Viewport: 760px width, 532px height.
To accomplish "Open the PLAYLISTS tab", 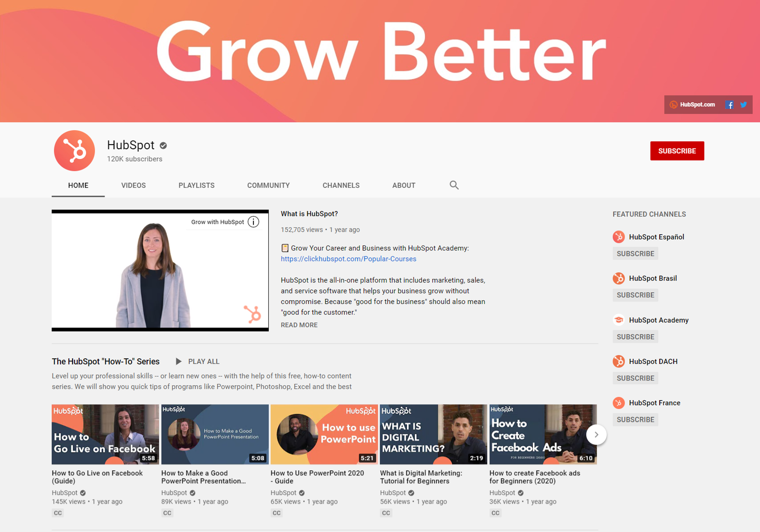I will (x=196, y=185).
